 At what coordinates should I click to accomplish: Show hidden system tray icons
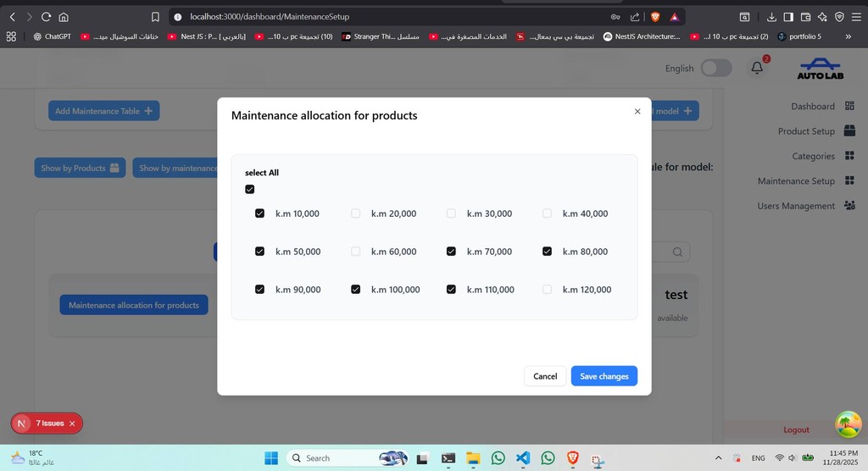click(719, 458)
